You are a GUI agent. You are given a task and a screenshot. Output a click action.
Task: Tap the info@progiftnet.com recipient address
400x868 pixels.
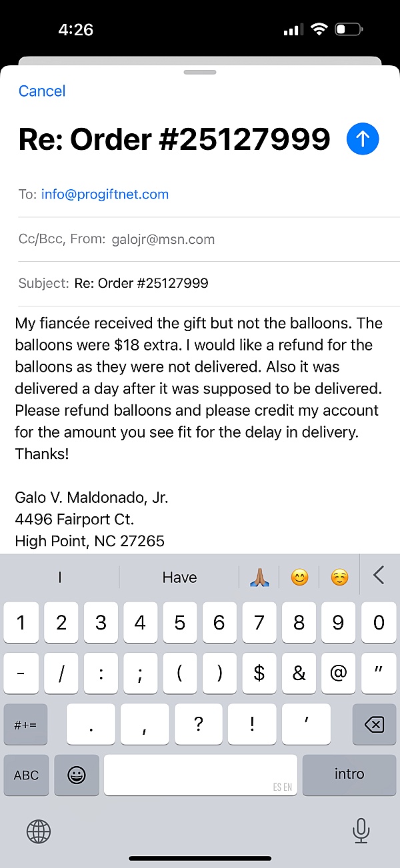coord(105,195)
